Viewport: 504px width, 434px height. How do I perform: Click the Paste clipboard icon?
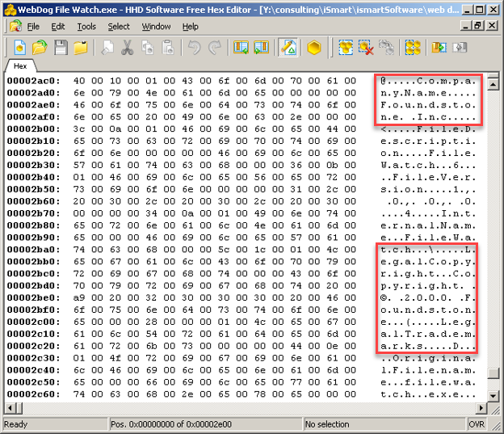(167, 48)
